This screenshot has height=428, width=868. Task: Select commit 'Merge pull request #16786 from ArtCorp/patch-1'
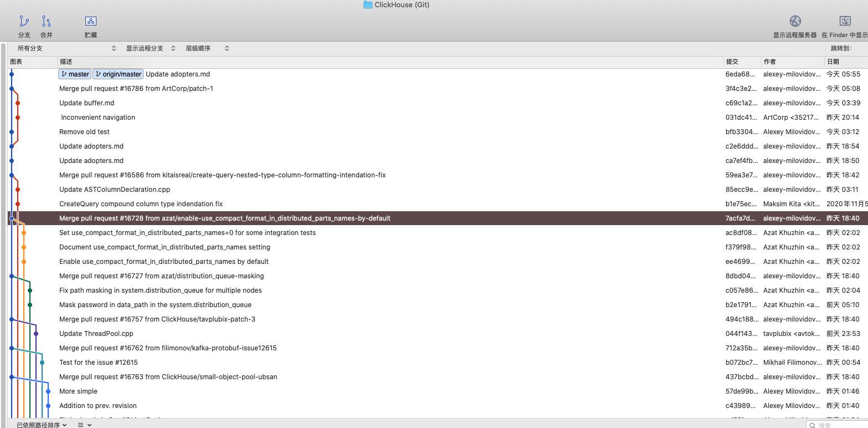(438, 89)
